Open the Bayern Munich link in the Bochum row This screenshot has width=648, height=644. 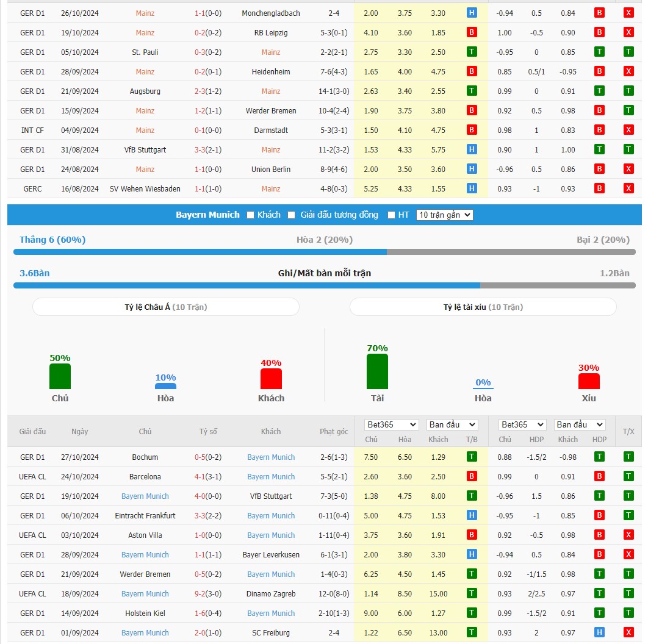(271, 457)
